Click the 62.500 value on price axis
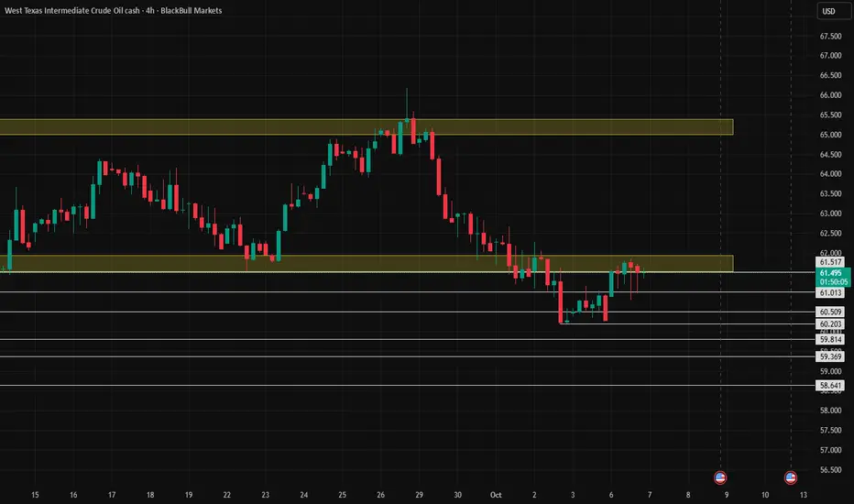 [x=830, y=233]
